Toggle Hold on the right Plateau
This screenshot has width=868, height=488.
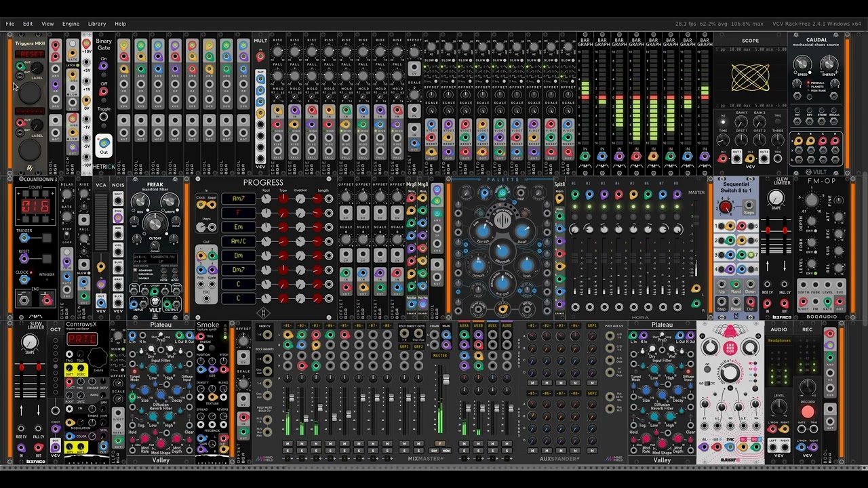(x=633, y=416)
